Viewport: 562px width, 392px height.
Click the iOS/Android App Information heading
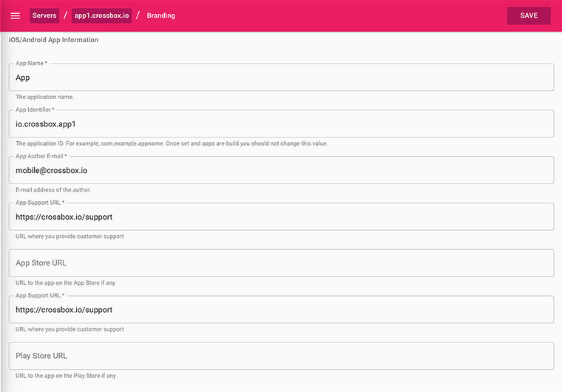click(53, 40)
